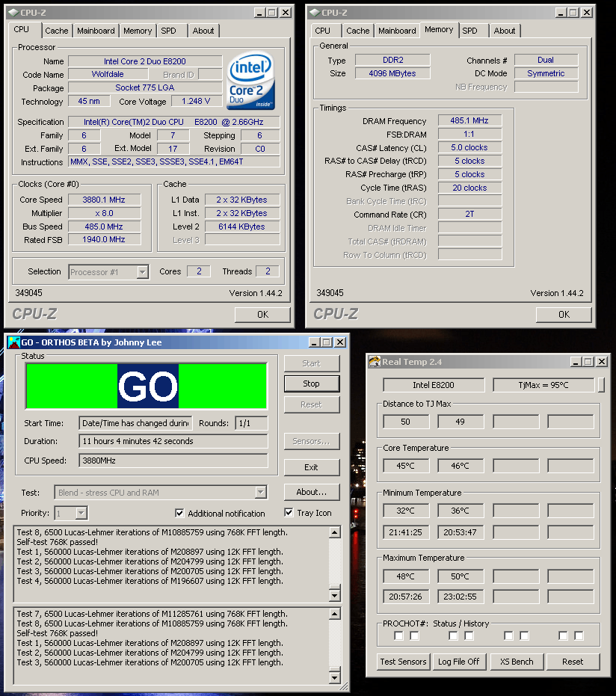Click the Core Voltage 1.248 V value
This screenshot has width=616, height=696.
point(196,101)
